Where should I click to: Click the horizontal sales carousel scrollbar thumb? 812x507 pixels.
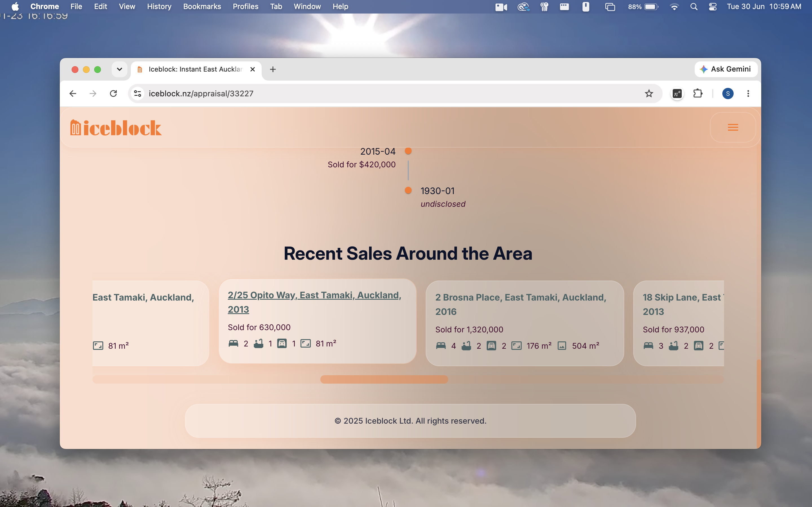[384, 379]
